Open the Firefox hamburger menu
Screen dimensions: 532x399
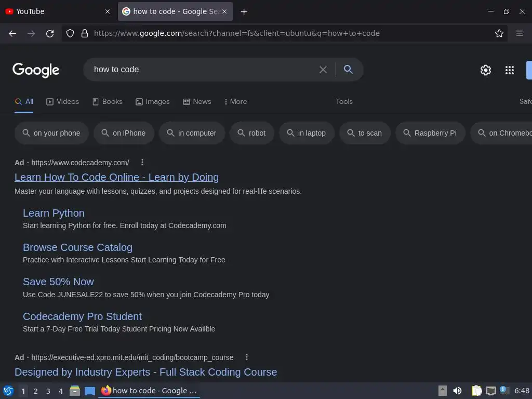[x=519, y=33]
